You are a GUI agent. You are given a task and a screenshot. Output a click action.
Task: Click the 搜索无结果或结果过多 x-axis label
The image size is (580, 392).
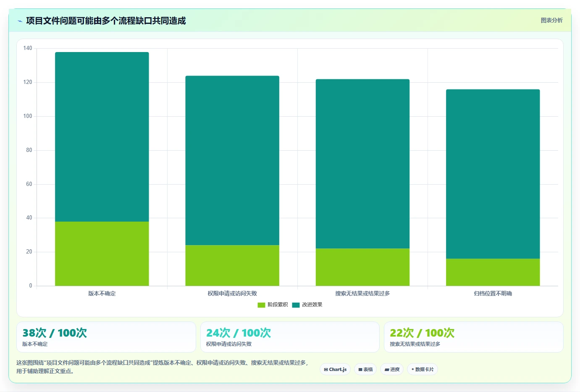(x=362, y=293)
